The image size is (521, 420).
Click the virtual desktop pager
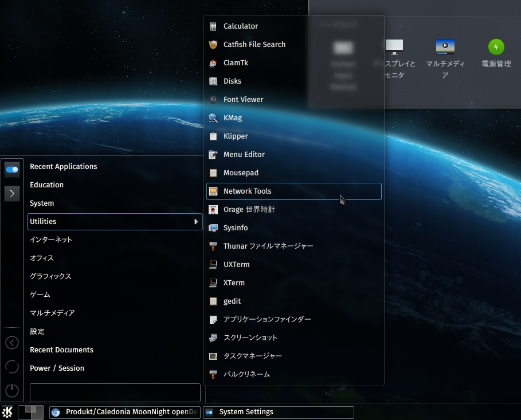coord(31,412)
